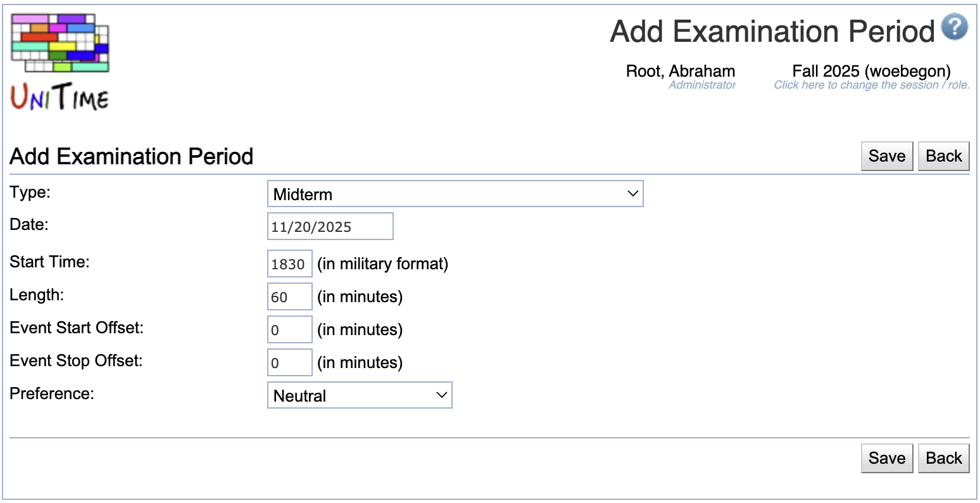Click the top Back button
Screen dimensions: 980x503
[x=944, y=156]
